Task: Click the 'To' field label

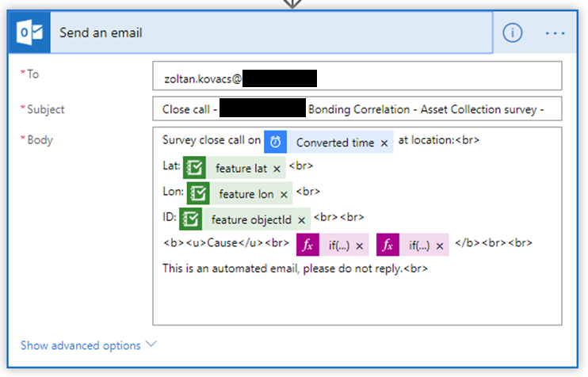Action: coord(33,74)
